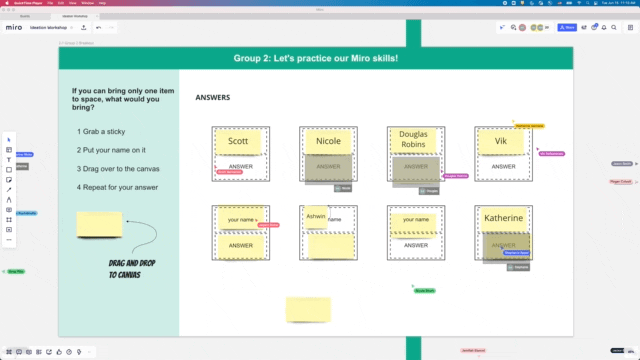Select the Nicole sticky note
The height and width of the screenshot is (360, 640).
coord(328,141)
